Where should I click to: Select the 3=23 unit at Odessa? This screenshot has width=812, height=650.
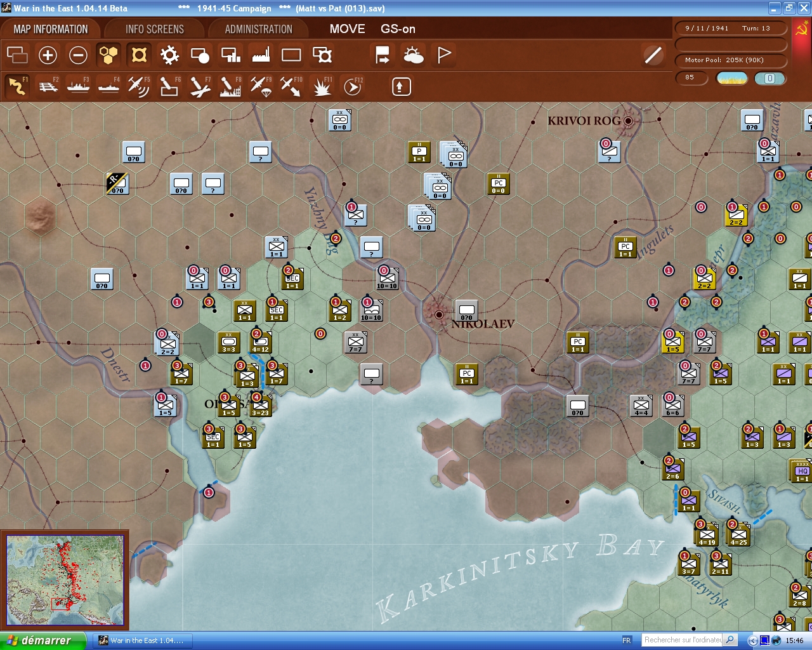[x=260, y=406]
